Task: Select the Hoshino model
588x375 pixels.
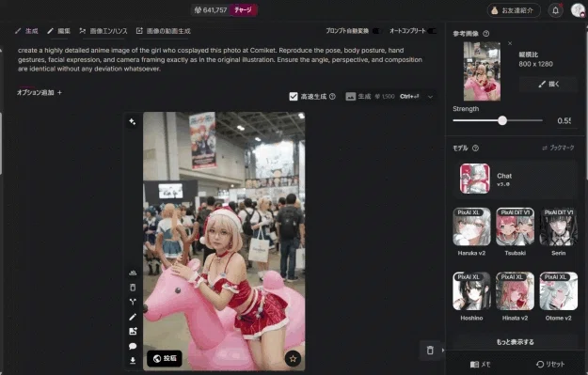Action: point(471,297)
